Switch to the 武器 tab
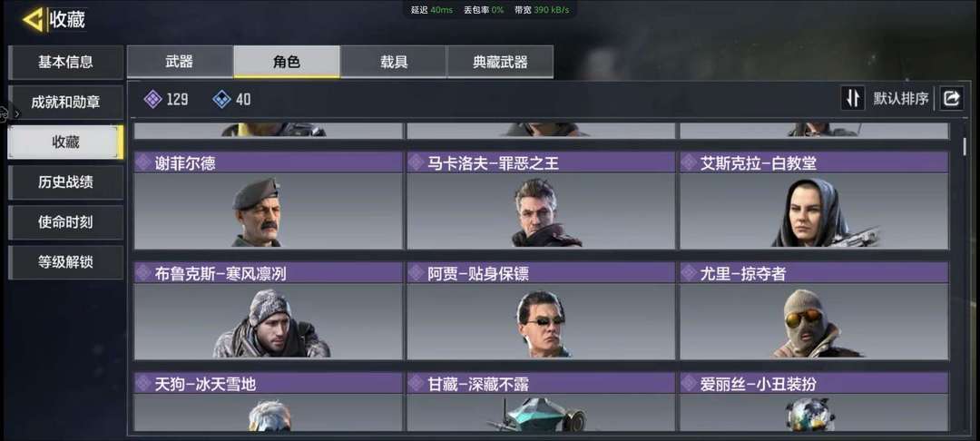Viewport: 980px width, 441px height. 180,61
